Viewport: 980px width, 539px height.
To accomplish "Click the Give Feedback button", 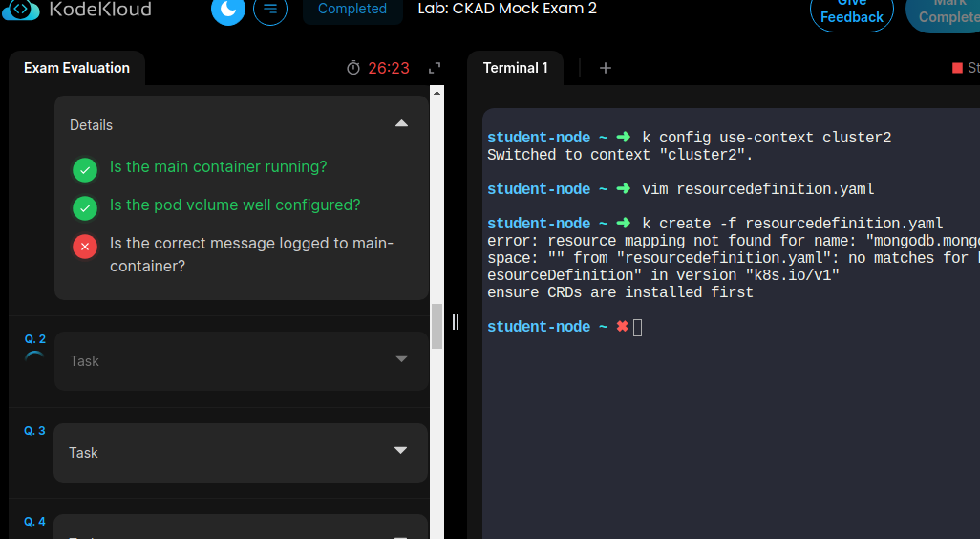I will click(x=851, y=11).
